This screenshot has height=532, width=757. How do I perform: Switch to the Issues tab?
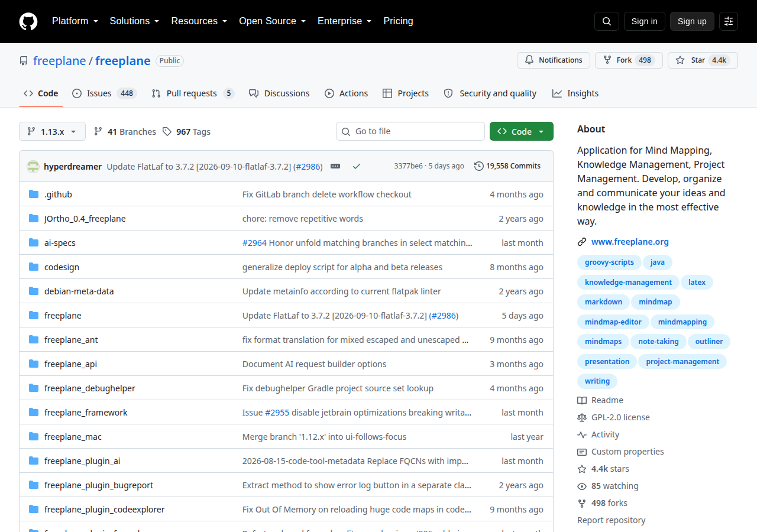(105, 93)
